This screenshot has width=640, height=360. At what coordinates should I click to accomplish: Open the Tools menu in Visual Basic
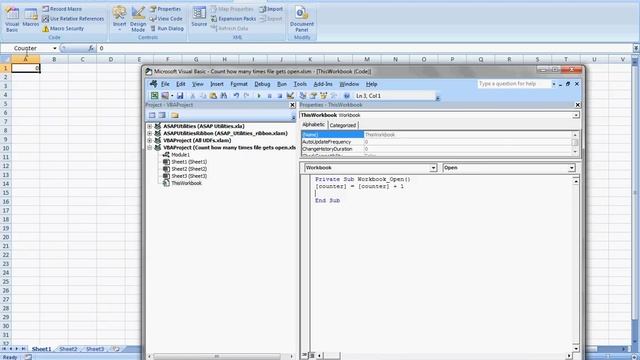click(x=300, y=84)
